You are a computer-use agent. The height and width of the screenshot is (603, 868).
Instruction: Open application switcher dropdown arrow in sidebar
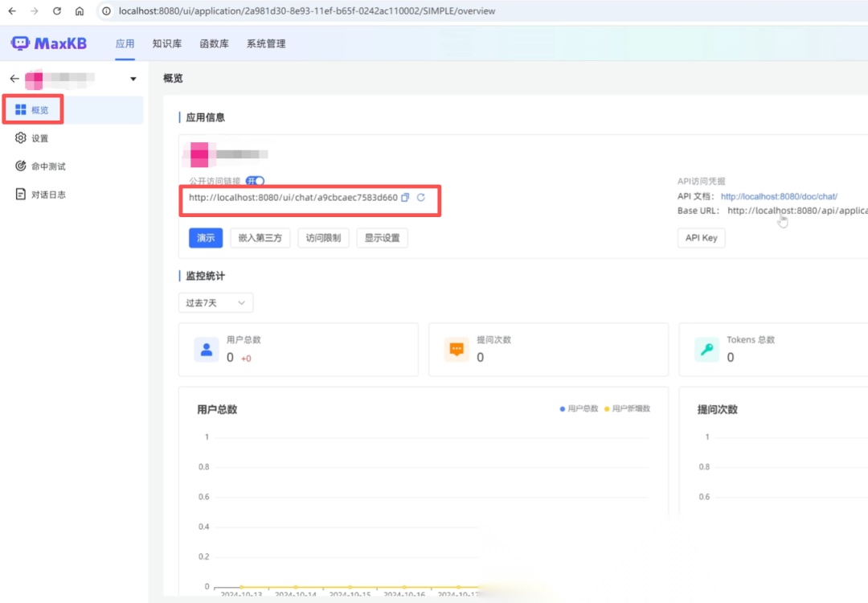(133, 79)
